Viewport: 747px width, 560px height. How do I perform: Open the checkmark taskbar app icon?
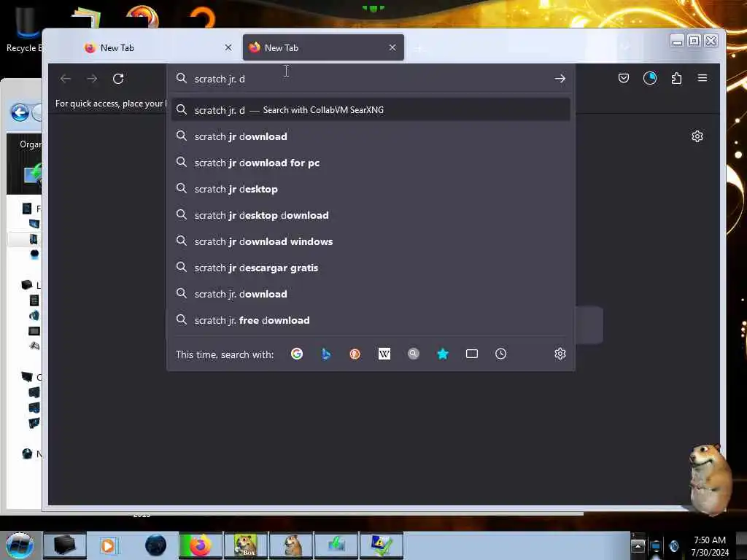point(381,545)
